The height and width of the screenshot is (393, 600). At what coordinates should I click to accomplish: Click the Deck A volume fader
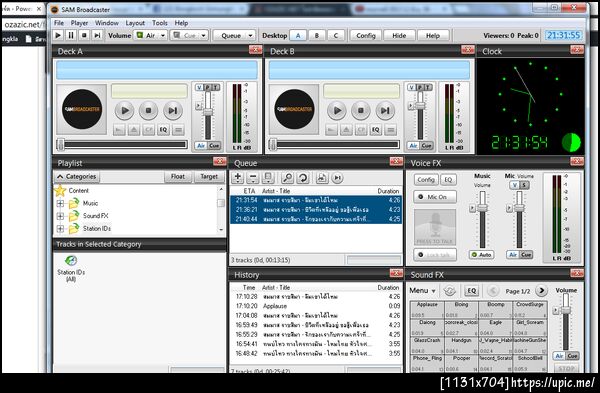pos(208,112)
